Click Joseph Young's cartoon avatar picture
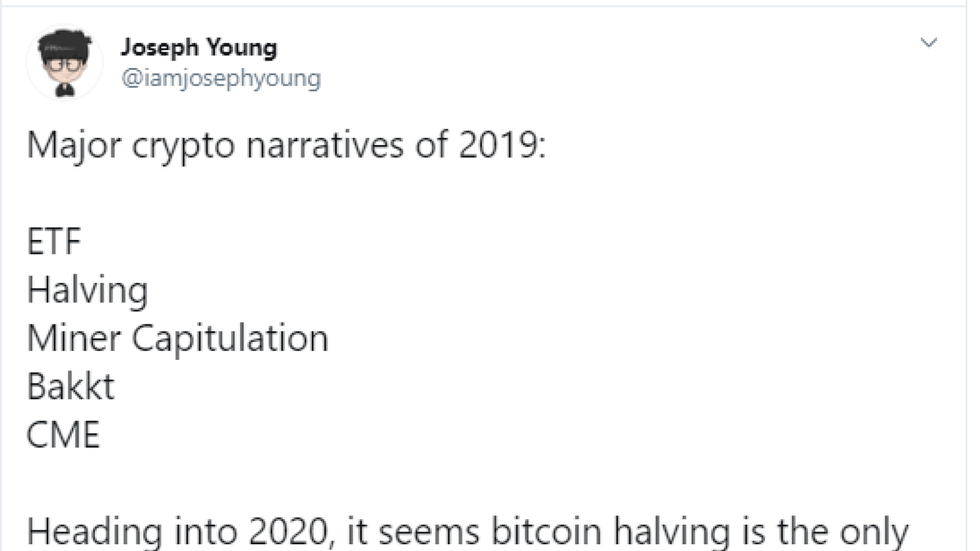 64,62
